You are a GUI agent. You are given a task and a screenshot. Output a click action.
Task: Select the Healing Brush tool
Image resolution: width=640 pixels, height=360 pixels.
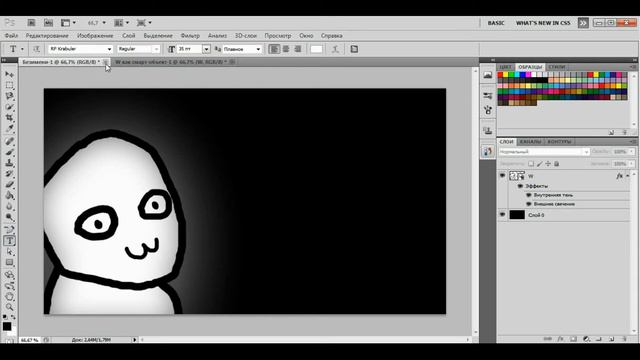click(x=9, y=141)
